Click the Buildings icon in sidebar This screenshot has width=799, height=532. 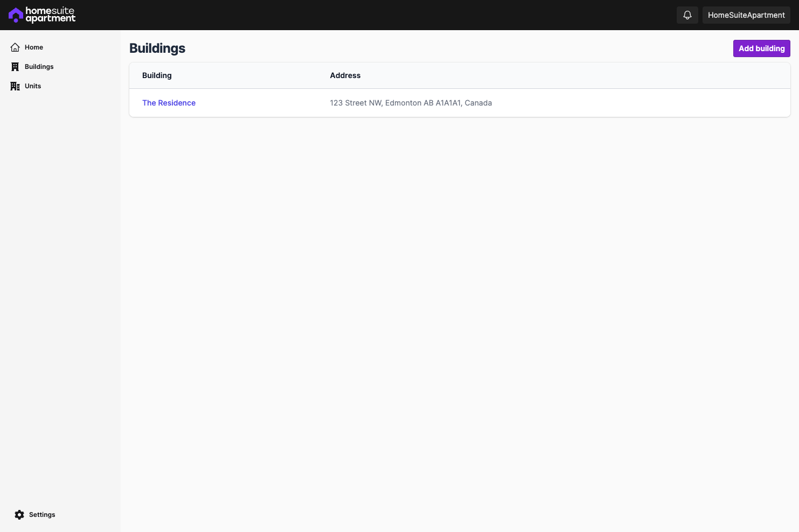(x=15, y=67)
